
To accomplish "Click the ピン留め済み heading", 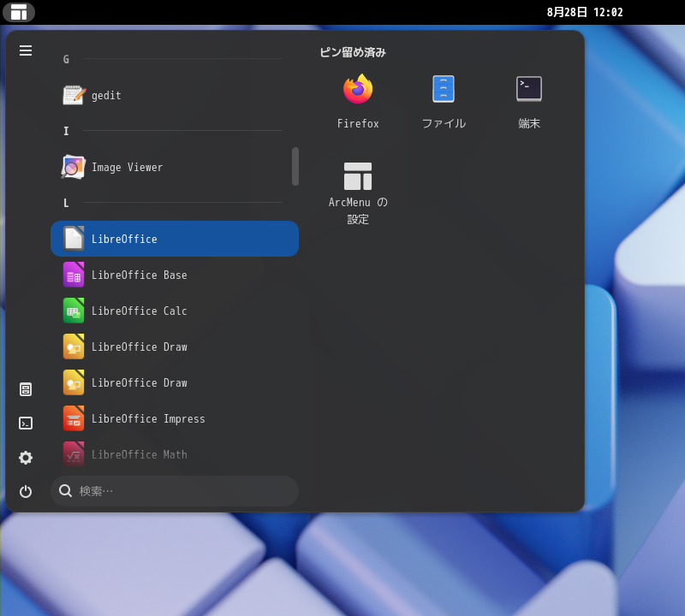I will pos(353,52).
